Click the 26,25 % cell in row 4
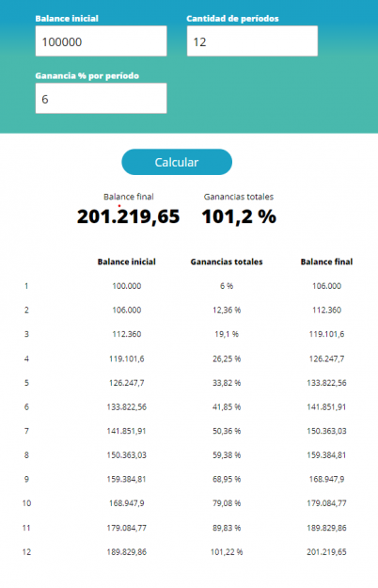 click(x=227, y=358)
